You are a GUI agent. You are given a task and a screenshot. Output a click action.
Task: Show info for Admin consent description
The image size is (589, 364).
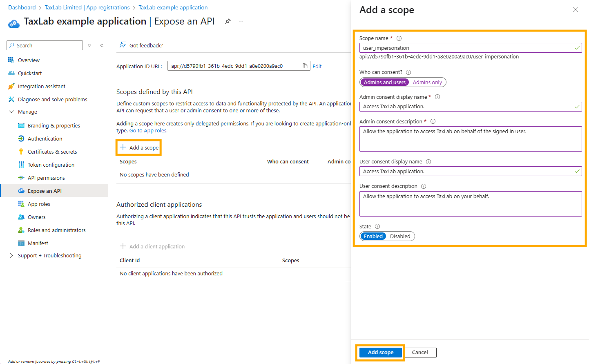click(433, 121)
